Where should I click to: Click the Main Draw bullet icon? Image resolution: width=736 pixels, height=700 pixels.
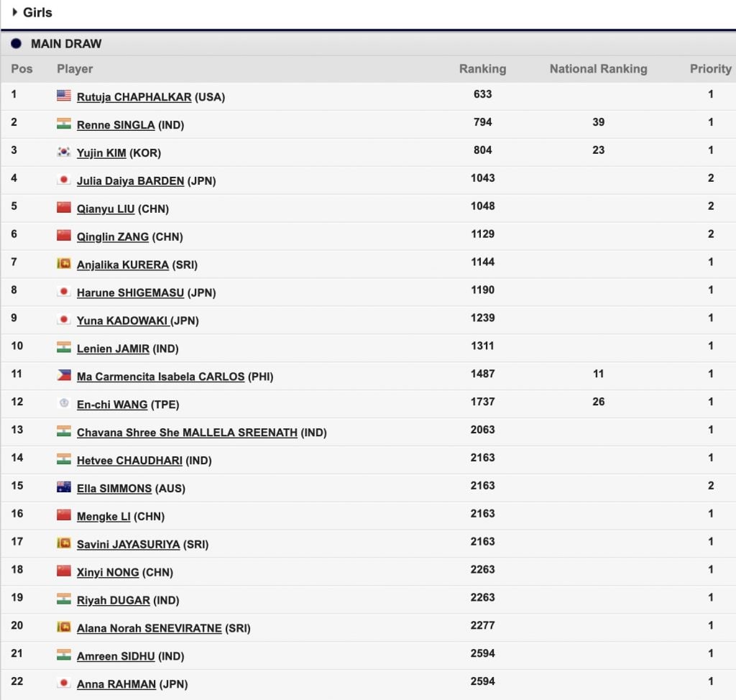click(x=16, y=44)
